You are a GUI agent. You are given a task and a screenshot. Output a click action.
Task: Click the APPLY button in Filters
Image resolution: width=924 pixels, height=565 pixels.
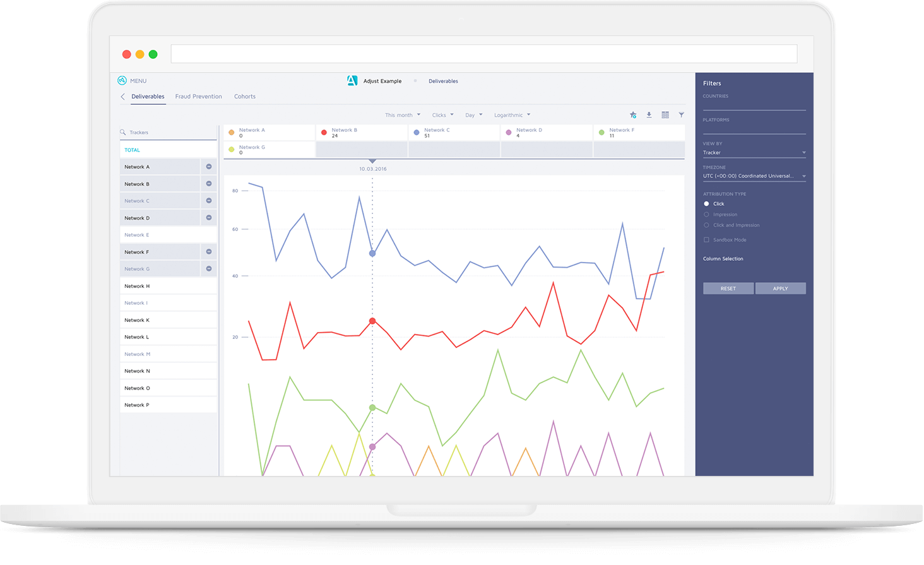pyautogui.click(x=781, y=288)
